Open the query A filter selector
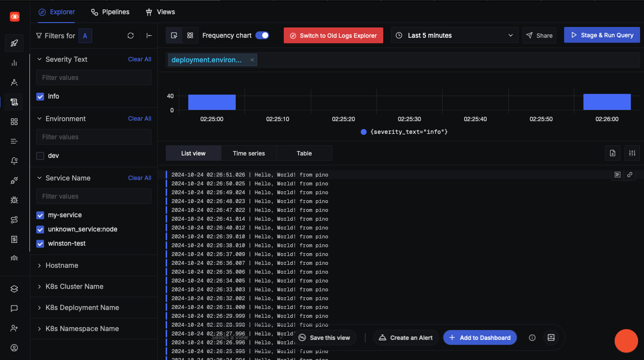The height and width of the screenshot is (360, 644). [85, 36]
